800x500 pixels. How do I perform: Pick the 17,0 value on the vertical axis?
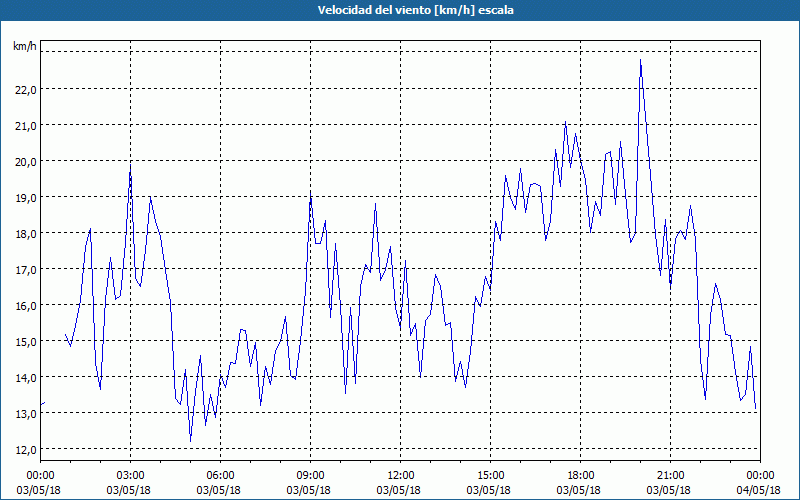tap(26, 269)
